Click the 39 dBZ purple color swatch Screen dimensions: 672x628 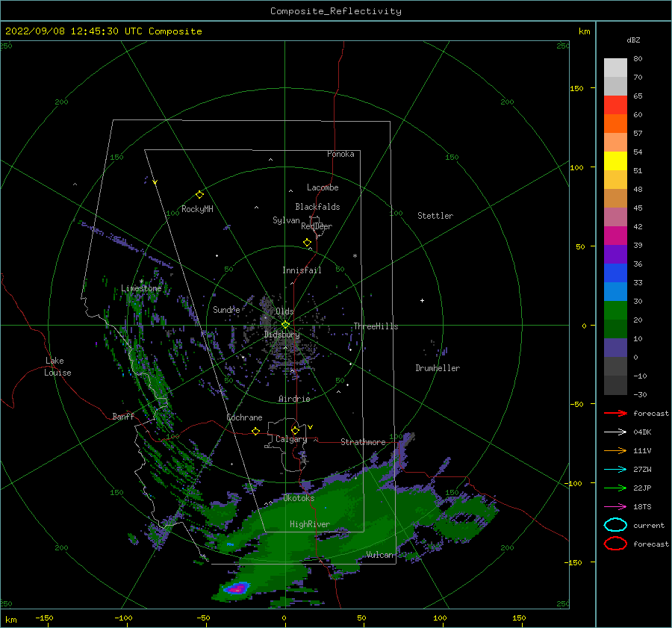coord(615,254)
